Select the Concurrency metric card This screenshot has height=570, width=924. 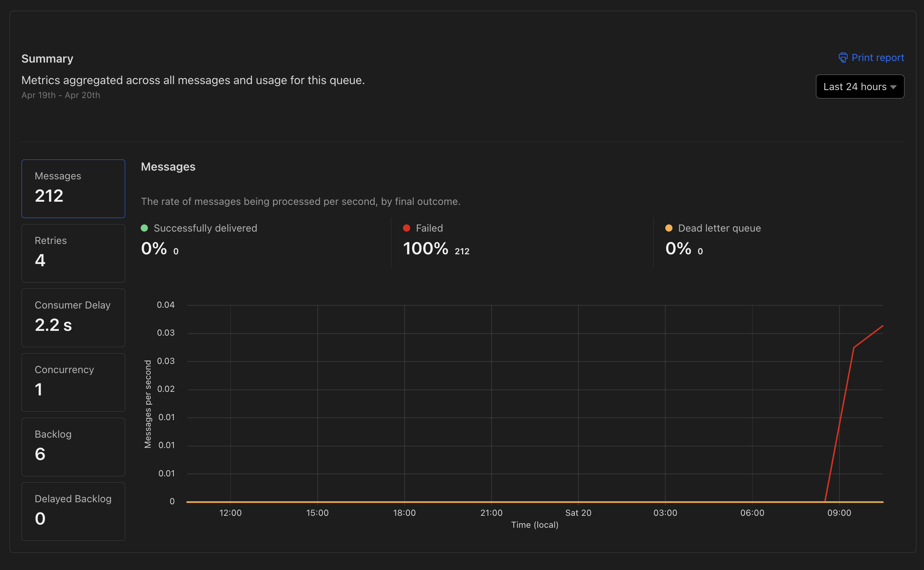pos(73,382)
